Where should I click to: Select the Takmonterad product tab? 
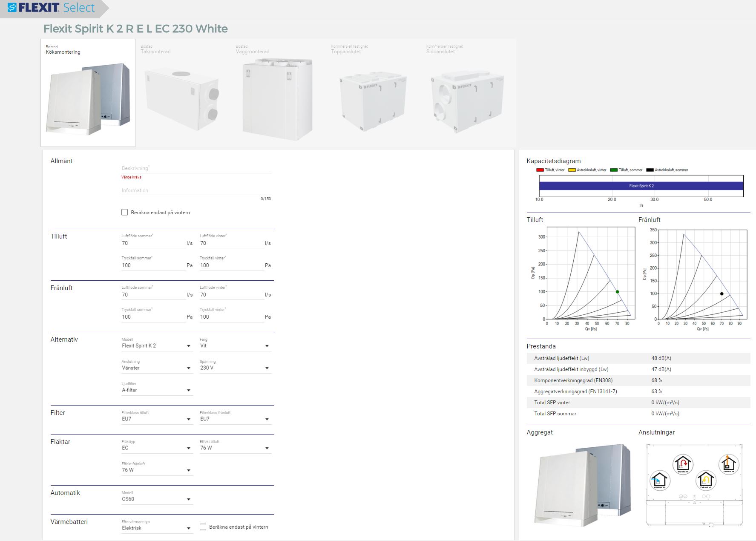coord(183,93)
